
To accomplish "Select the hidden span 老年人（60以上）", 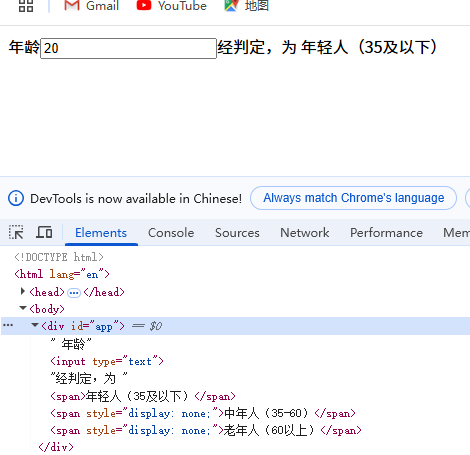I will tap(206, 431).
